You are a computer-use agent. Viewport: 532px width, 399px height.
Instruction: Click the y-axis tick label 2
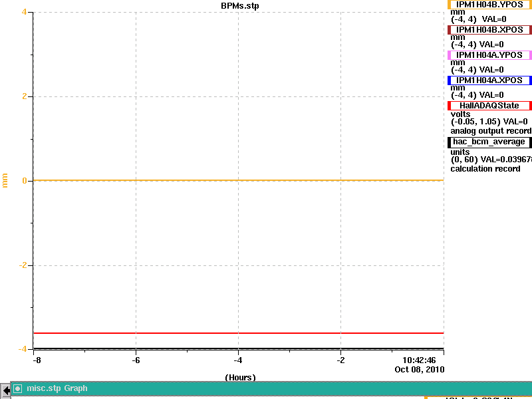click(x=25, y=96)
